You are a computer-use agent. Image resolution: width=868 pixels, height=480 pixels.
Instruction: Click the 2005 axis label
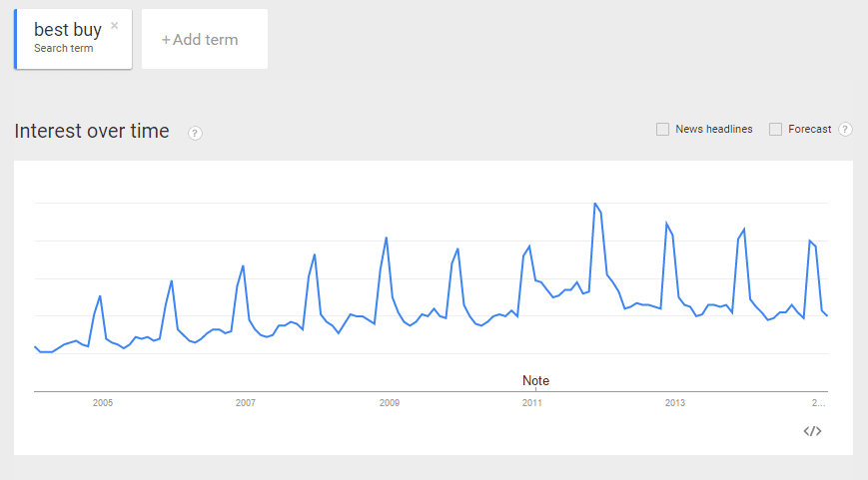pyautogui.click(x=103, y=403)
